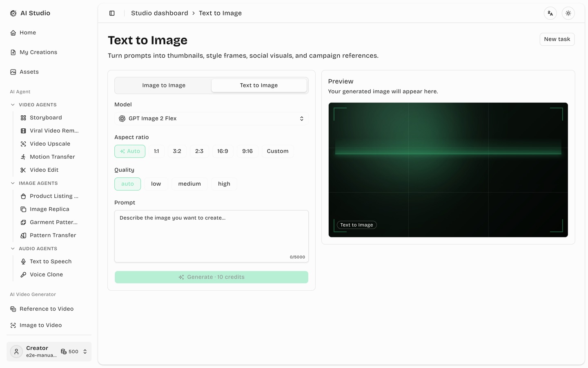This screenshot has height=368, width=588.
Task: Open the GPT Image 2 Flex model dropdown
Action: (212, 119)
